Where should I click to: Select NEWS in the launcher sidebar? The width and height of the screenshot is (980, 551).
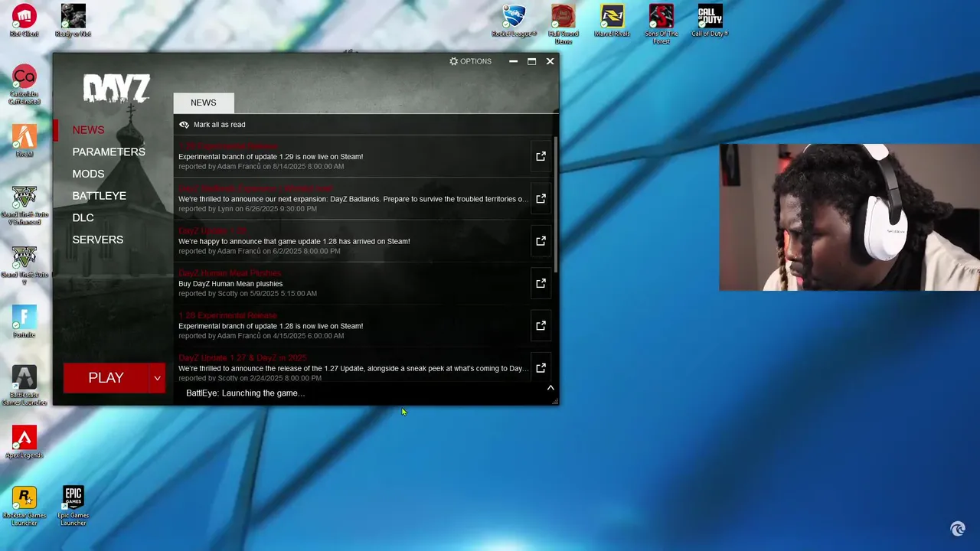[x=88, y=130]
